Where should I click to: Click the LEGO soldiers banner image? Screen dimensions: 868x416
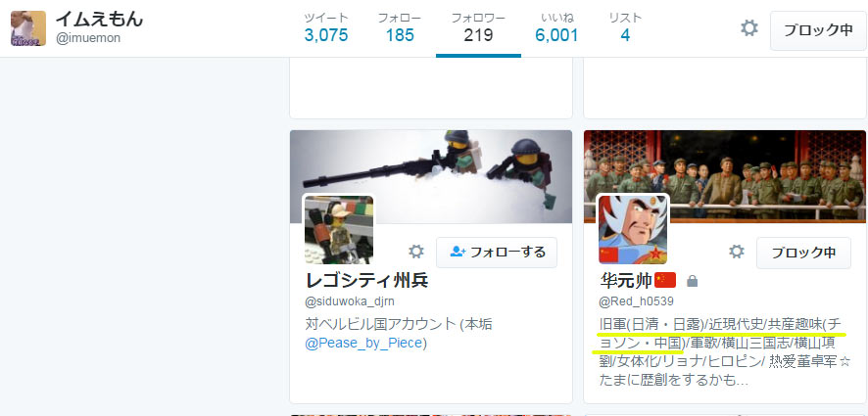pyautogui.click(x=431, y=176)
